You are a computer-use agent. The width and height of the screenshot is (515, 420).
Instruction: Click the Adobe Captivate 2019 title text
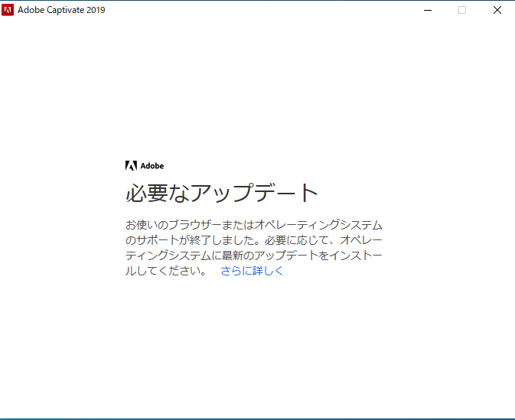tap(61, 10)
